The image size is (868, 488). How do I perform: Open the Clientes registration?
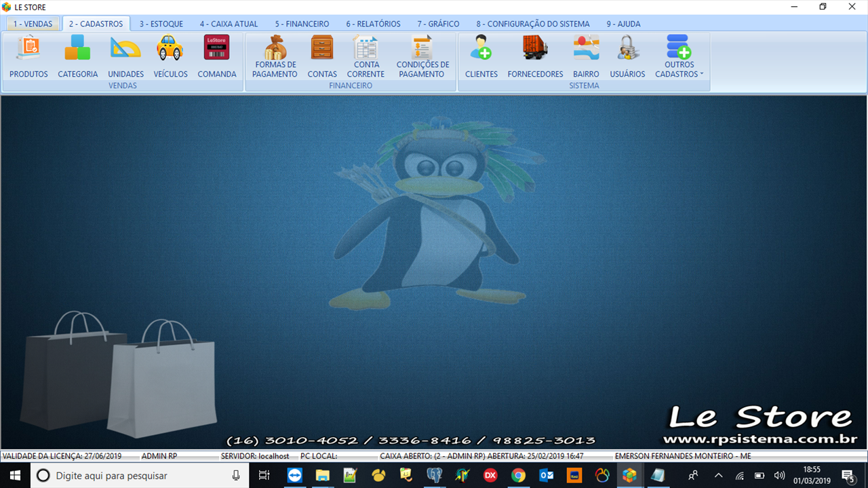click(x=481, y=57)
